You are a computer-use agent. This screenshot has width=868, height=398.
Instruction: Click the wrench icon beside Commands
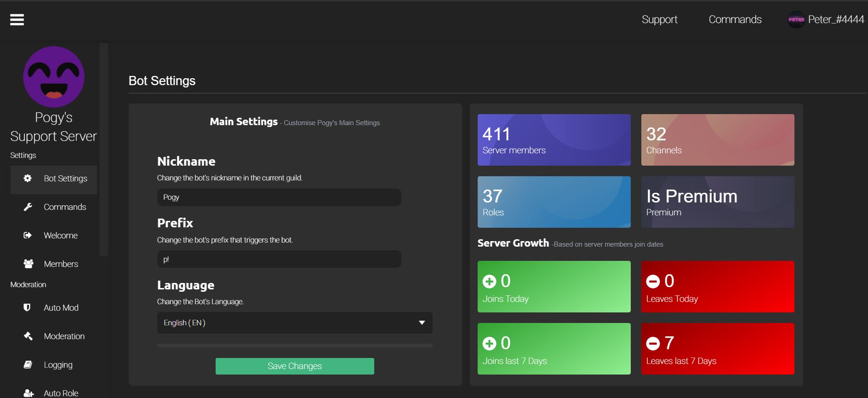(28, 207)
